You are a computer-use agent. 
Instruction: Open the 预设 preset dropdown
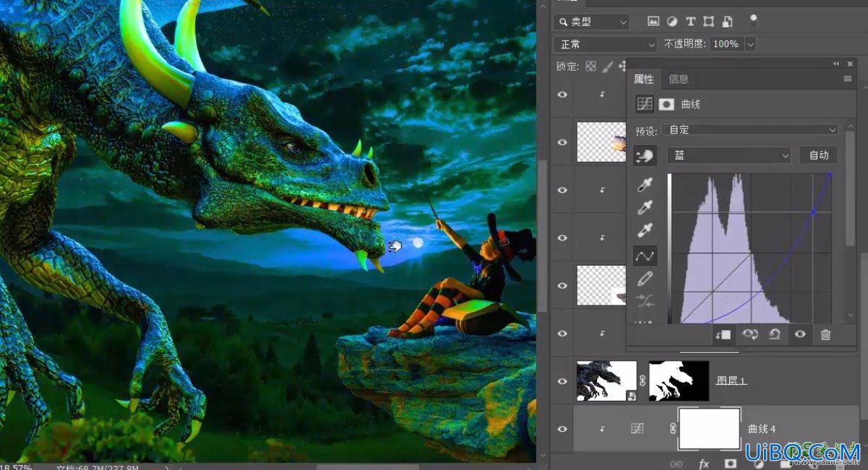[x=751, y=130]
